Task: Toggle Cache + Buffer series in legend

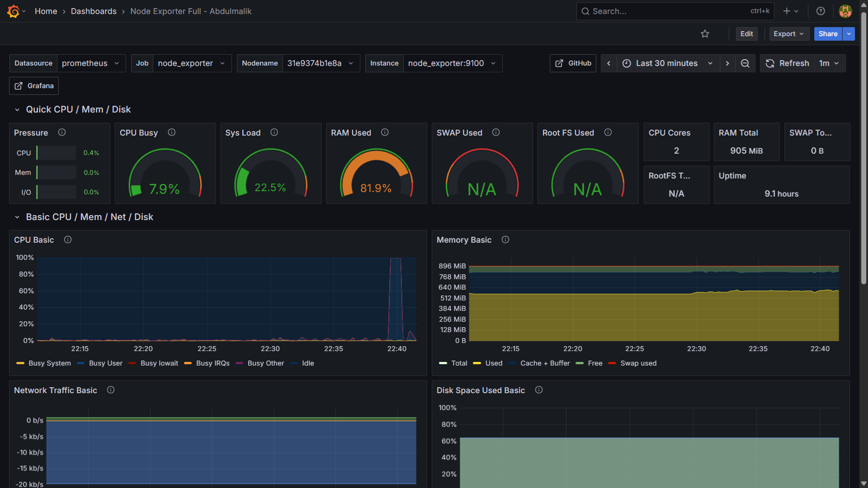Action: tap(545, 363)
